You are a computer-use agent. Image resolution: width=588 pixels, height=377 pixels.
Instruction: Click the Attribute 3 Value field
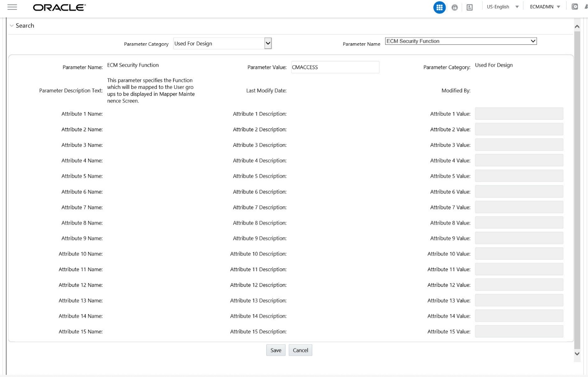[519, 145]
